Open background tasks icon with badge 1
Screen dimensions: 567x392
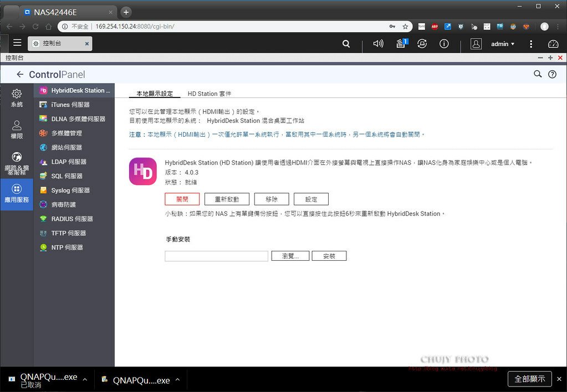click(x=401, y=44)
